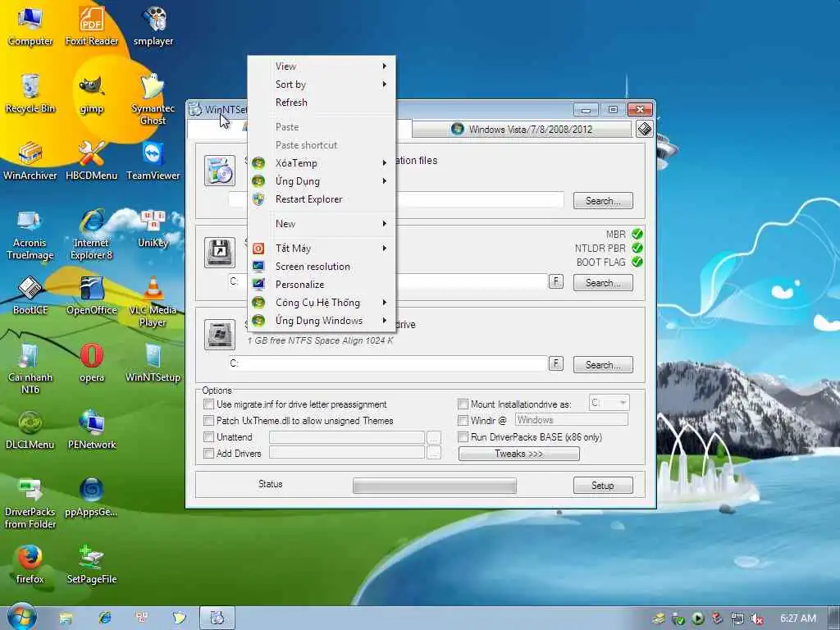Launch opera from the desktop

coord(92,363)
